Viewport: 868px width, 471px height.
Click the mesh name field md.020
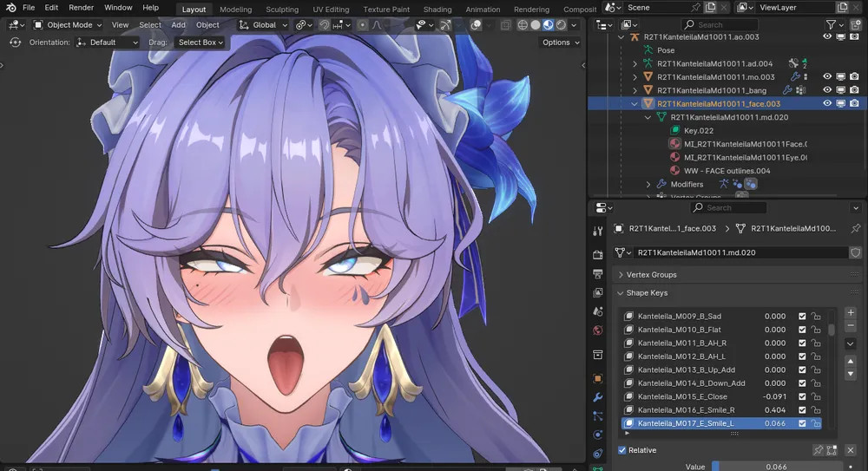(739, 252)
